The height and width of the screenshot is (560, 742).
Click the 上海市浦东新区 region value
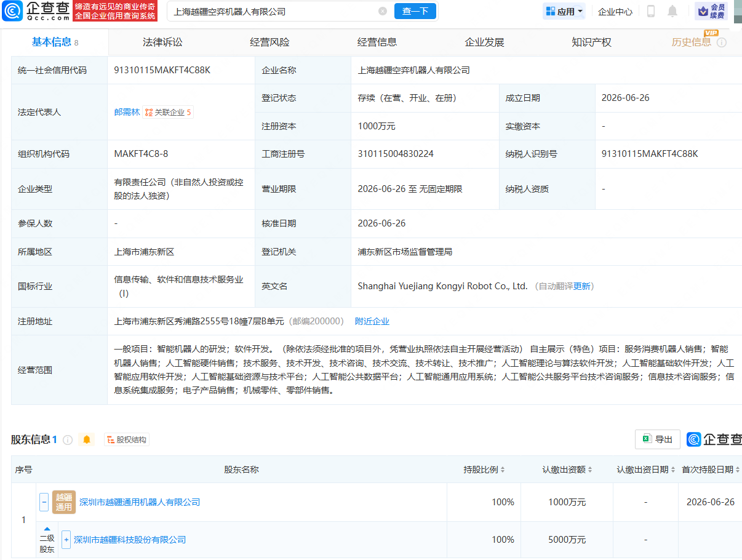point(145,252)
